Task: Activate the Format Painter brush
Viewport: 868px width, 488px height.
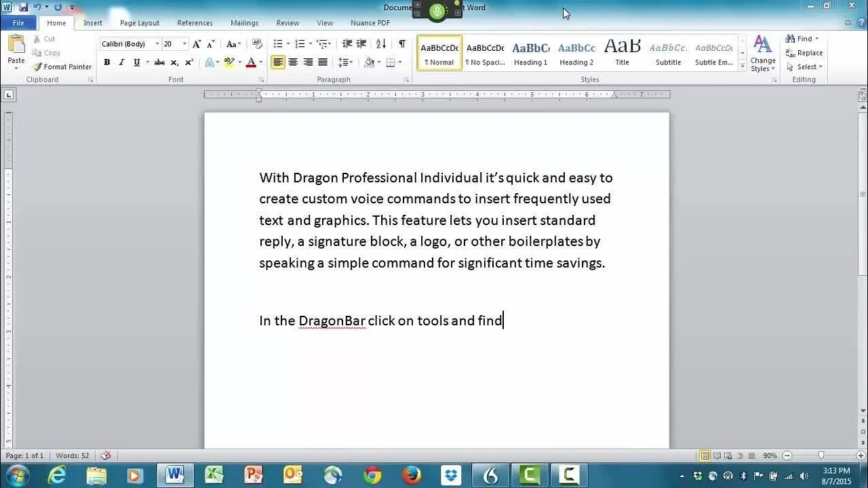Action: (x=62, y=66)
